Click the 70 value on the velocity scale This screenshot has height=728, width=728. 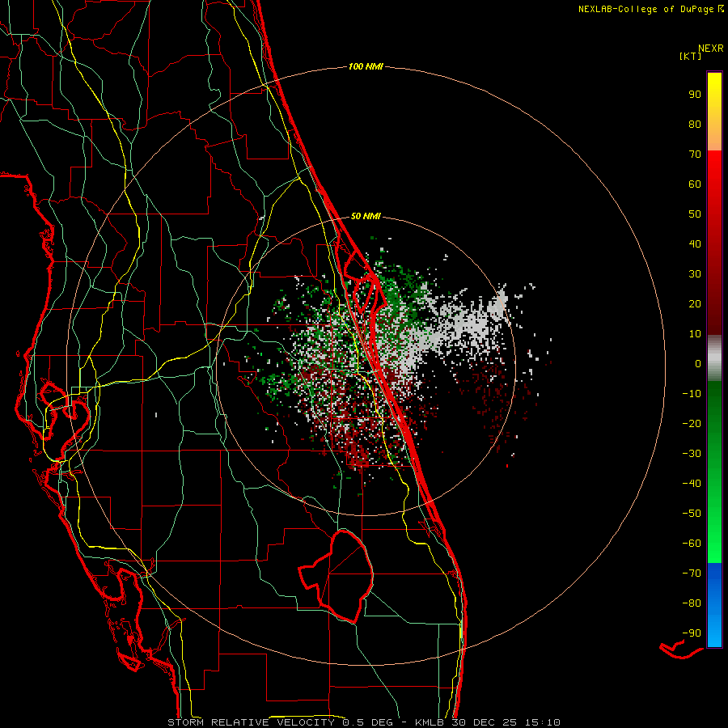click(695, 154)
